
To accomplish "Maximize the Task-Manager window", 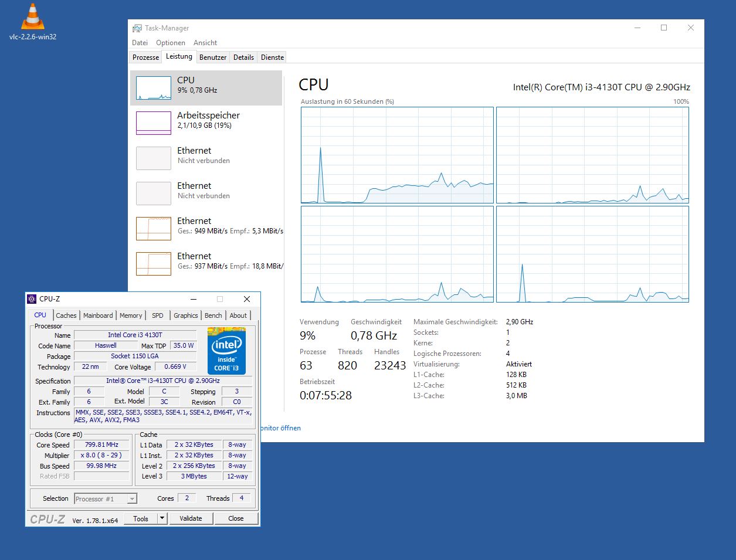I will point(664,28).
